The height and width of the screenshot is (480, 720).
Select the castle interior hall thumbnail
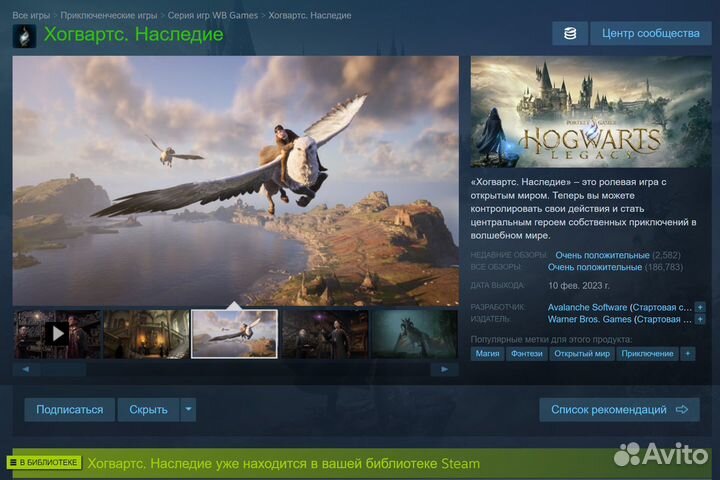[x=146, y=334]
